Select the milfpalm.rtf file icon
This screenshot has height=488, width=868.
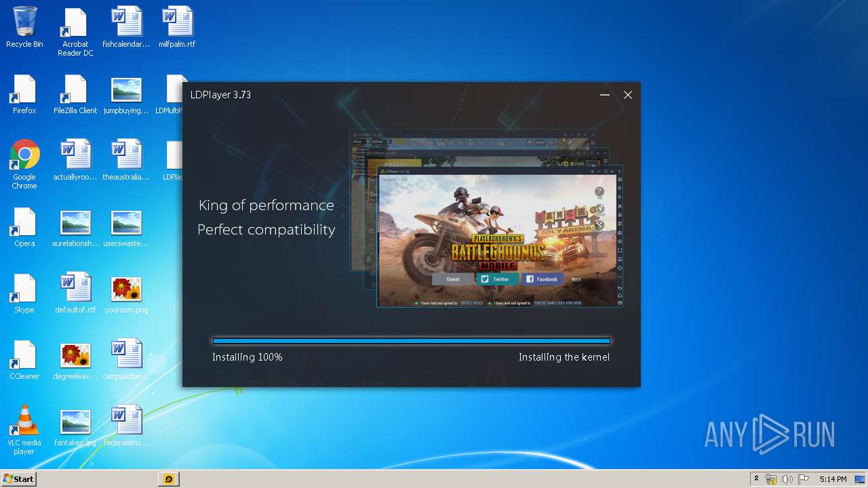177,28
